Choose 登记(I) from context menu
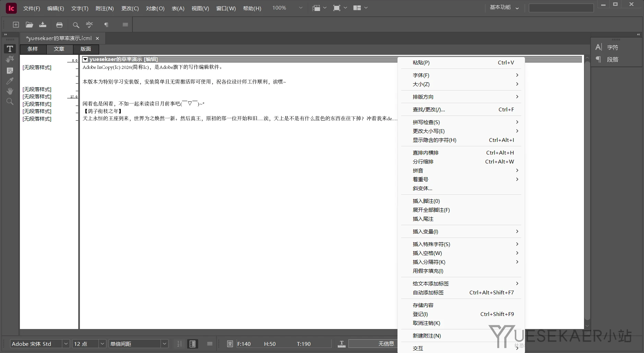 pos(461,314)
